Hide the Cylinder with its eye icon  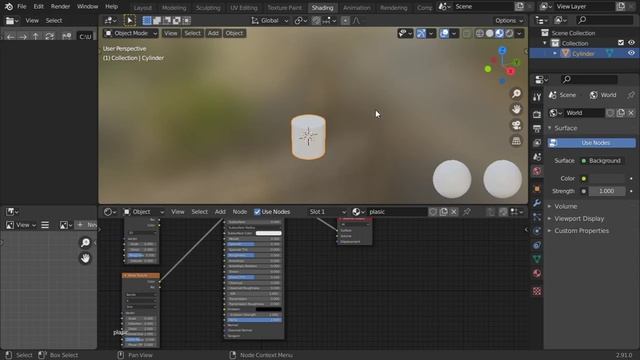click(x=631, y=53)
